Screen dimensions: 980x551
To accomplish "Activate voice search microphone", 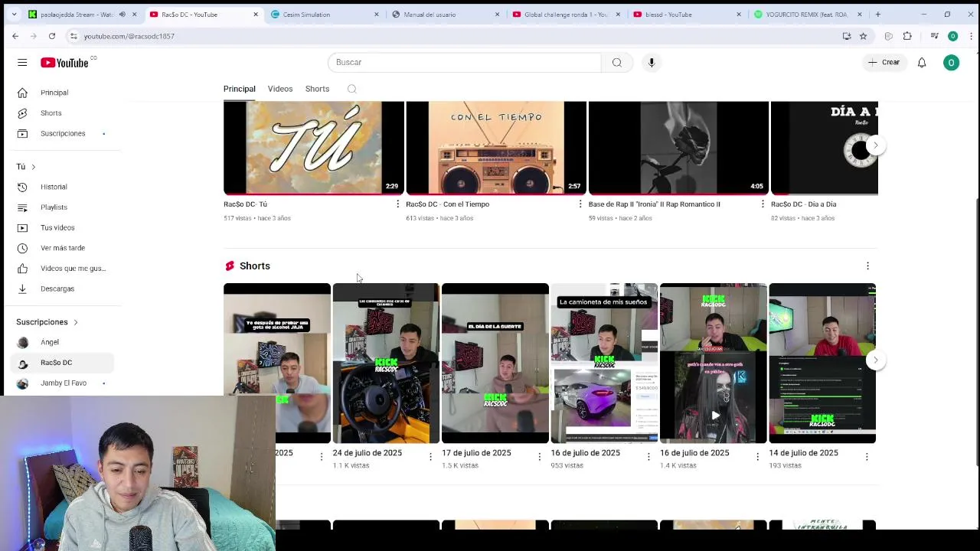I will point(652,62).
